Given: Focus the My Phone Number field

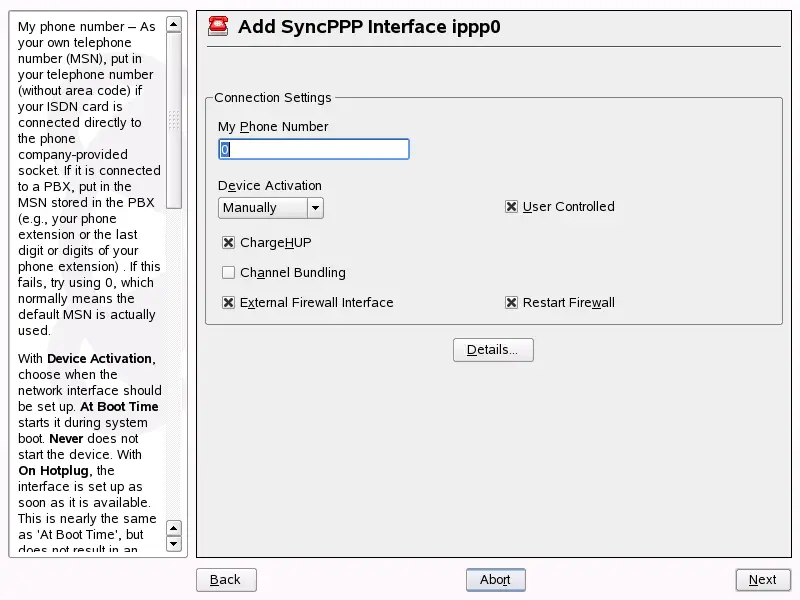Looking at the screenshot, I should [314, 149].
